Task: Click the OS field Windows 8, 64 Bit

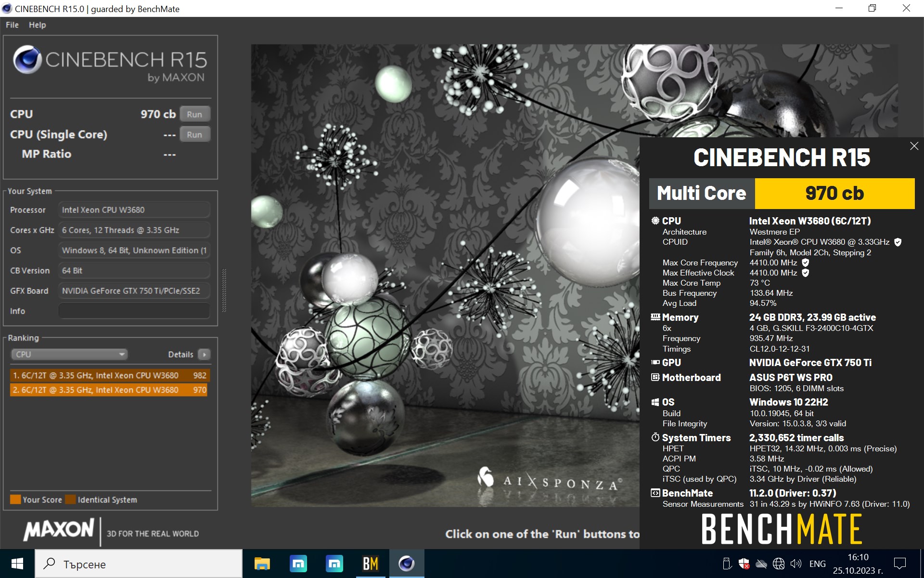Action: (x=134, y=250)
